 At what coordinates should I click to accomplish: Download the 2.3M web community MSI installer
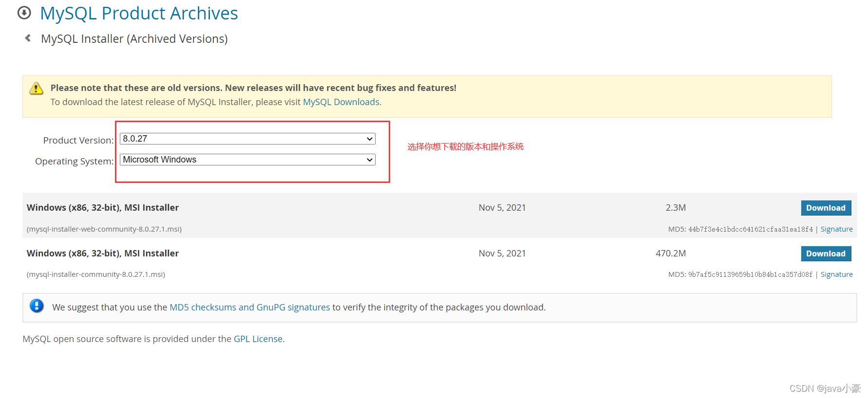[x=826, y=208]
